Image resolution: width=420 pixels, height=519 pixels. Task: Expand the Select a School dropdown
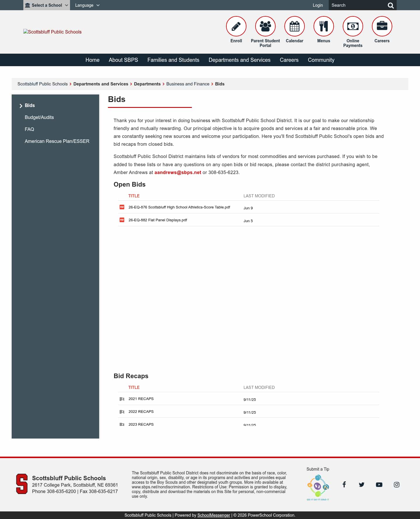point(47,5)
